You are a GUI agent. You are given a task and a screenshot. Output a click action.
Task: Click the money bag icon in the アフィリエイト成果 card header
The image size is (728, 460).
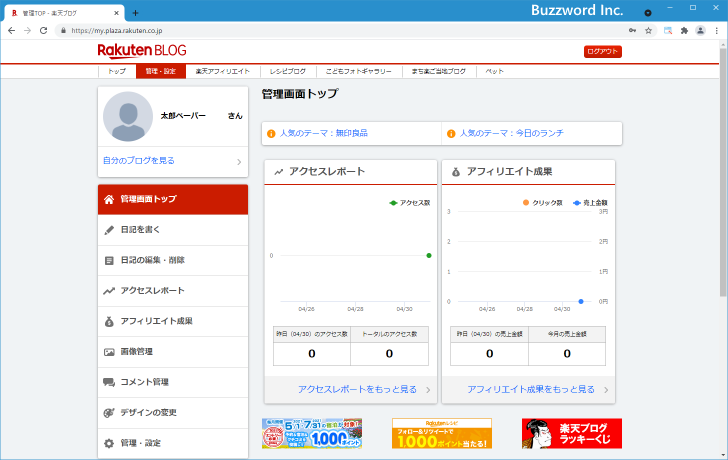(456, 172)
